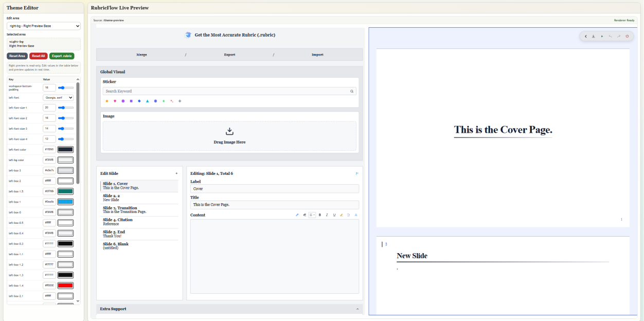Click the download icon in preview toolbar

tap(594, 37)
